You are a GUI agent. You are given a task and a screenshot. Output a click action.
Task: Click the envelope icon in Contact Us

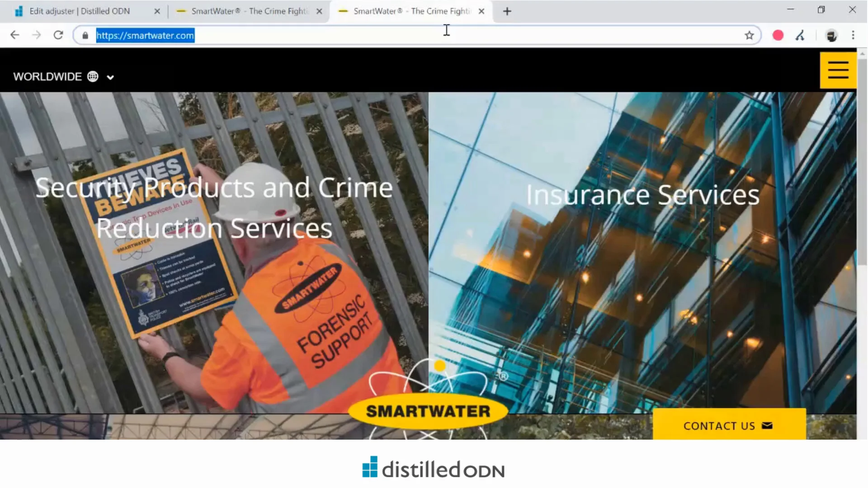coord(767,426)
